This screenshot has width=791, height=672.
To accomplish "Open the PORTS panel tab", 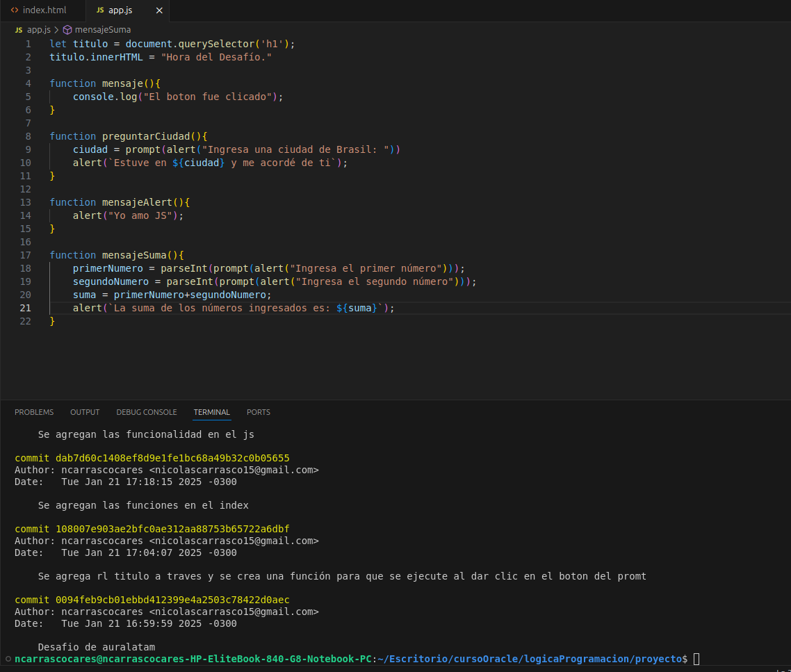I will click(x=259, y=412).
